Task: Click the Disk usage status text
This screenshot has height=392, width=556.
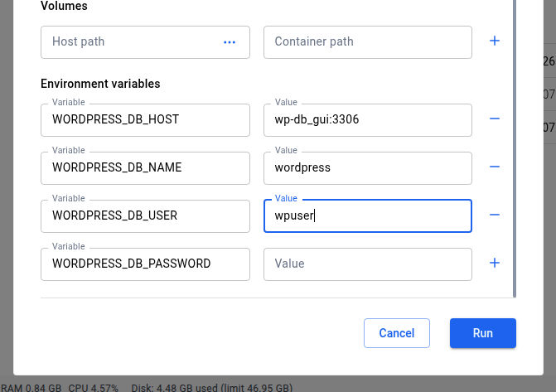Action: [211, 387]
